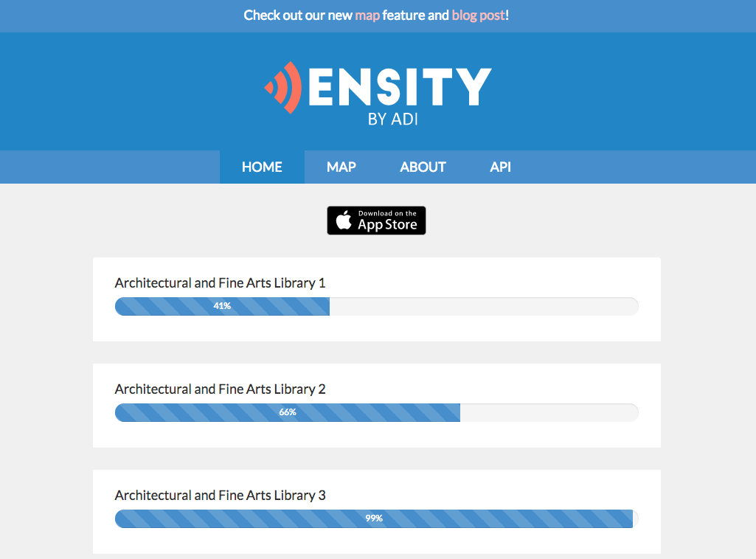756x559 pixels.
Task: Click the 66% progress bar
Action: 377,412
